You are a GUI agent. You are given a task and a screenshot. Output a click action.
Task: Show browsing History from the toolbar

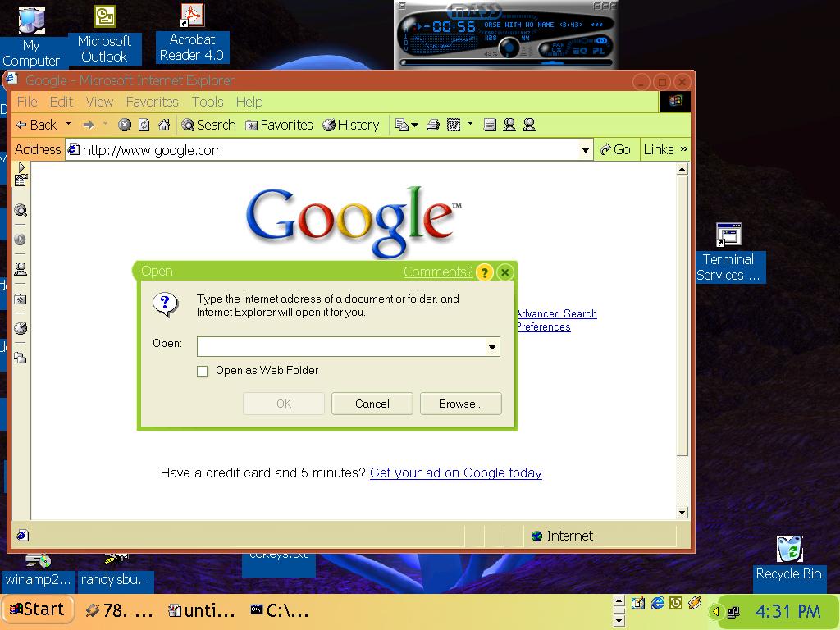[x=351, y=126]
